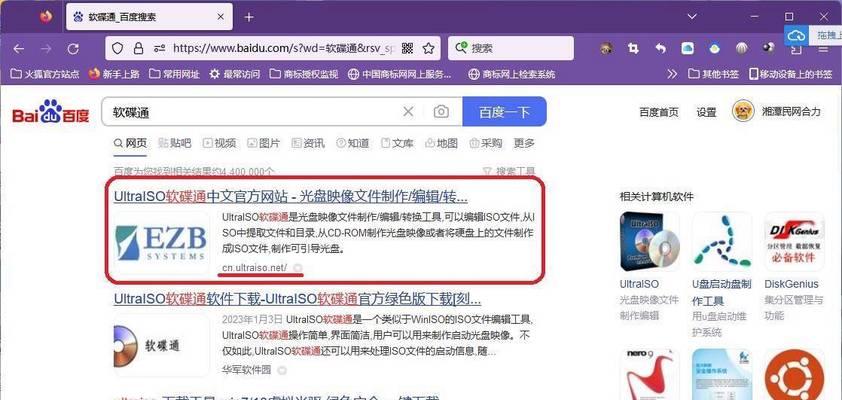Close the 软碟通_百度搜索 tab
This screenshot has height=400, width=842.
[x=221, y=17]
